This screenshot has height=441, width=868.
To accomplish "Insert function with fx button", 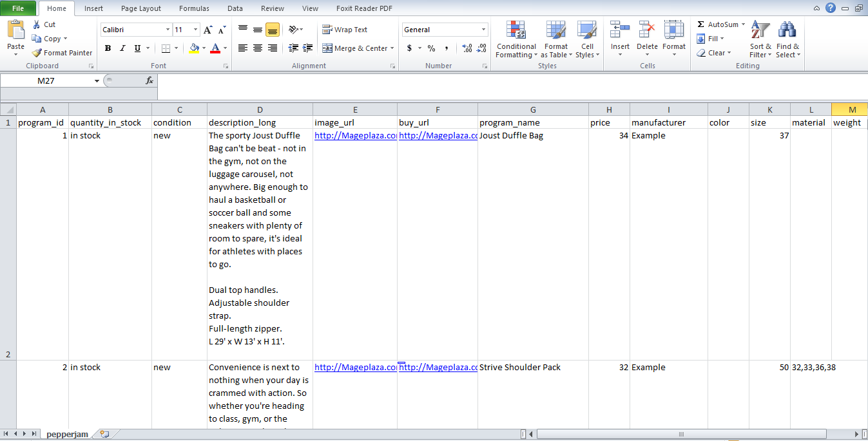I will [x=149, y=80].
